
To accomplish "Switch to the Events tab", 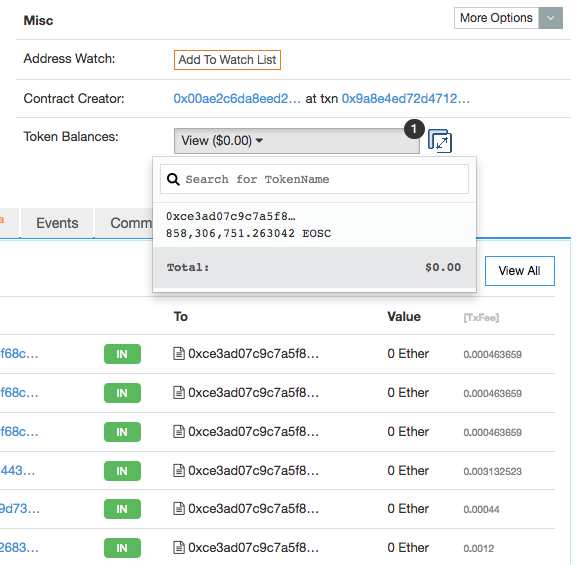I will click(x=57, y=223).
